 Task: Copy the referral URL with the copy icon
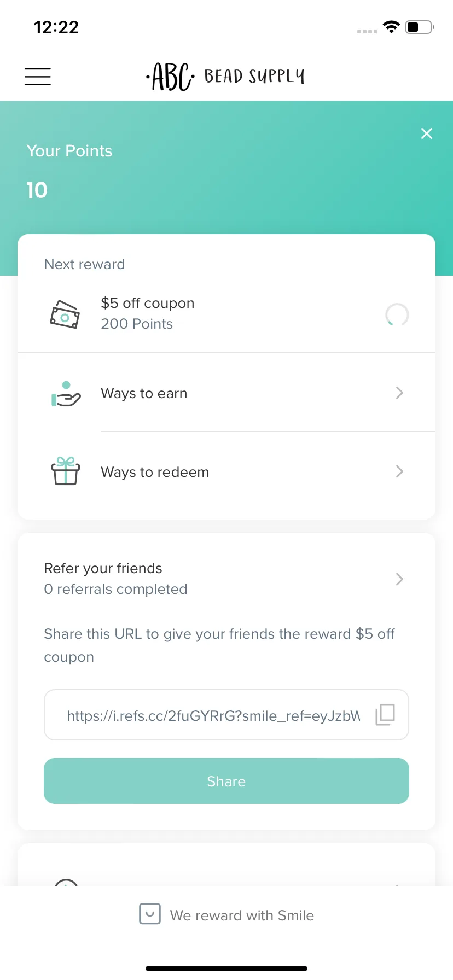pos(385,715)
